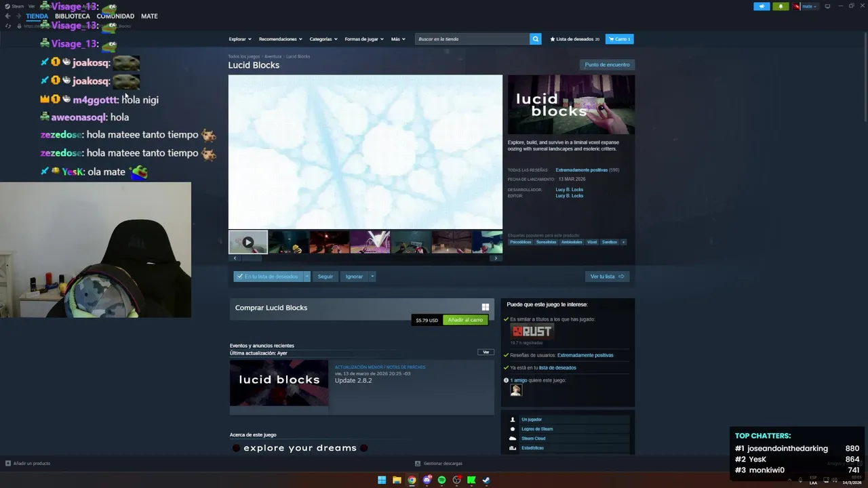Click the store search magnifier icon
This screenshot has height=488, width=868.
click(x=535, y=39)
